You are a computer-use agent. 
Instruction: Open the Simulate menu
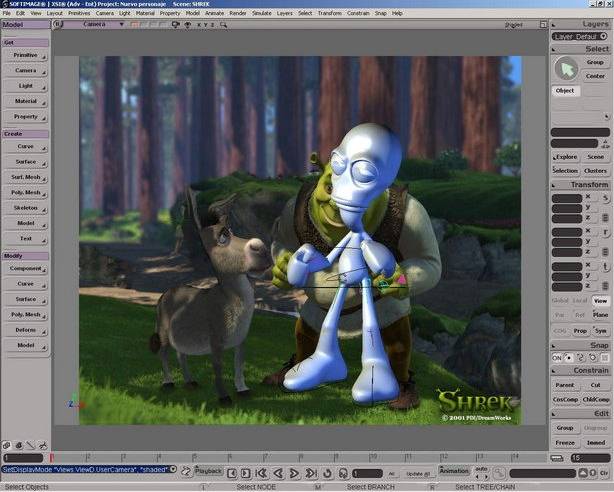(x=262, y=13)
